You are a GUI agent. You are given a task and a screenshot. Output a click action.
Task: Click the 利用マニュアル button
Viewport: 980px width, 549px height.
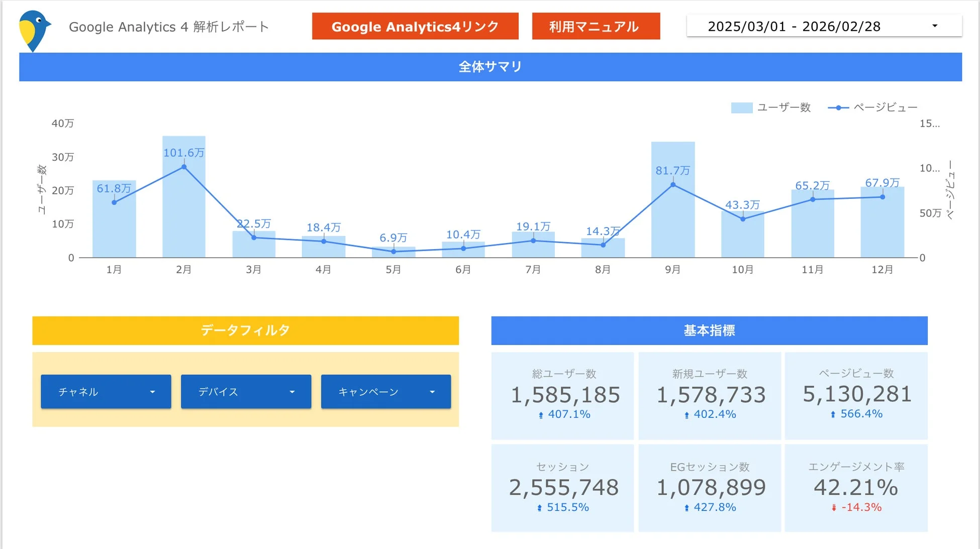click(596, 27)
